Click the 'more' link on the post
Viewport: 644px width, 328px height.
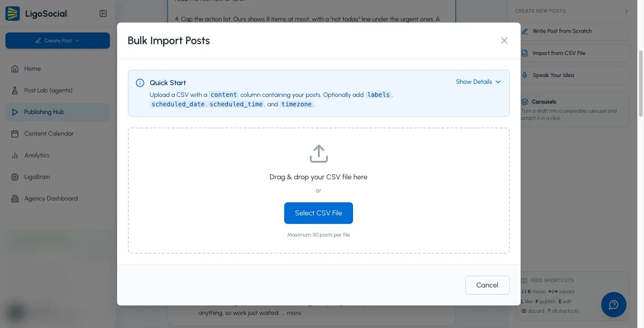[294, 313]
